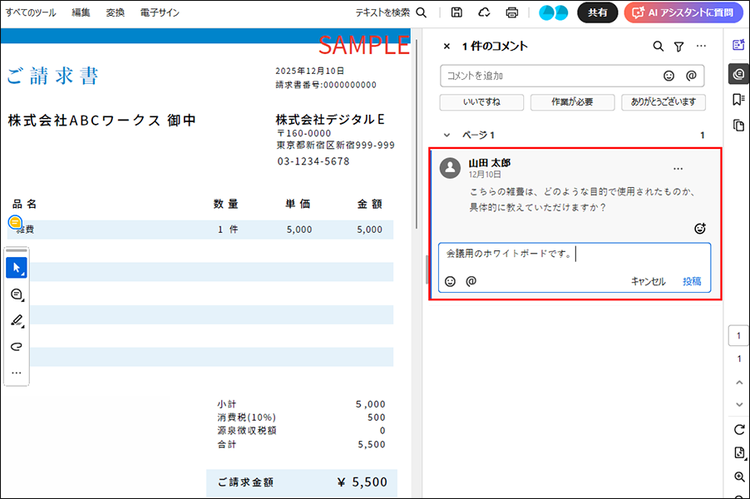Viewport: 750px width, 499px height.
Task: Choose the add comment tool in floating toolbar
Action: (x=16, y=295)
